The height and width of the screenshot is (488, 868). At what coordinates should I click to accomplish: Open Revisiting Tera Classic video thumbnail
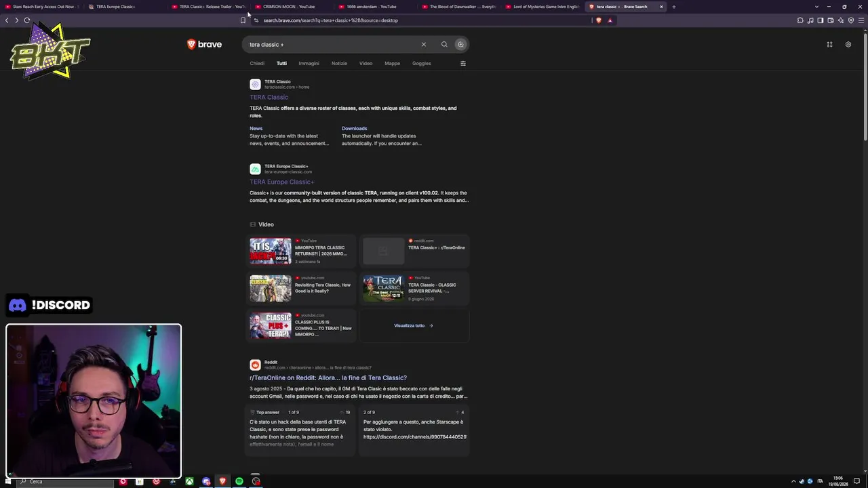pyautogui.click(x=271, y=288)
